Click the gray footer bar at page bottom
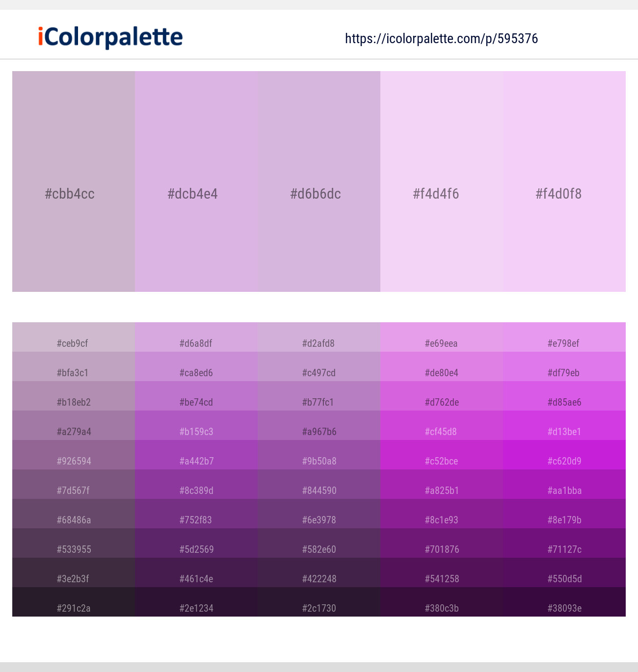 (x=319, y=667)
